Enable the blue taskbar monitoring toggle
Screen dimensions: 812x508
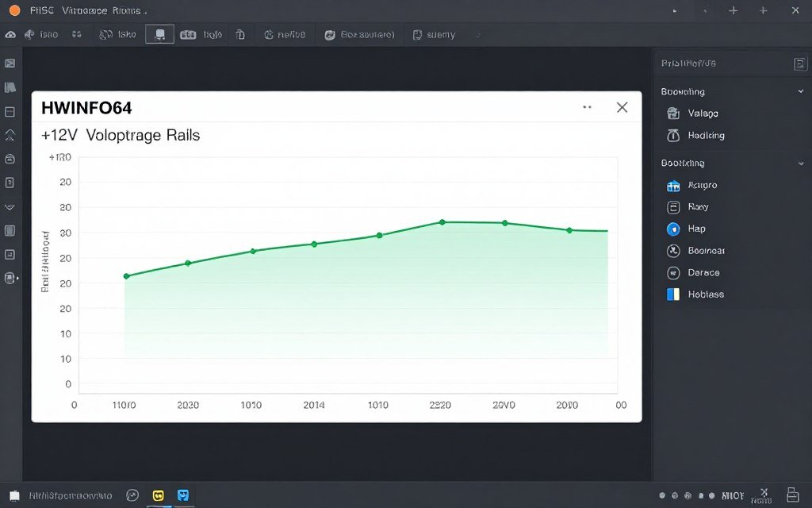183,495
